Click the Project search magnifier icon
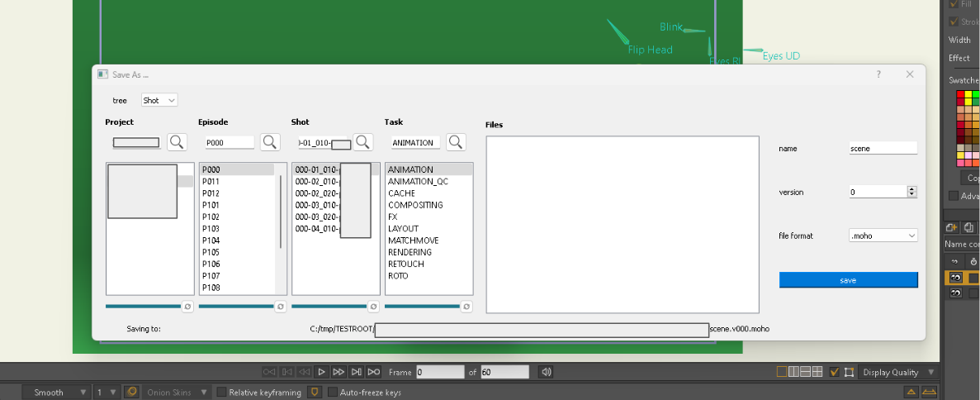The image size is (980, 400). point(177,142)
